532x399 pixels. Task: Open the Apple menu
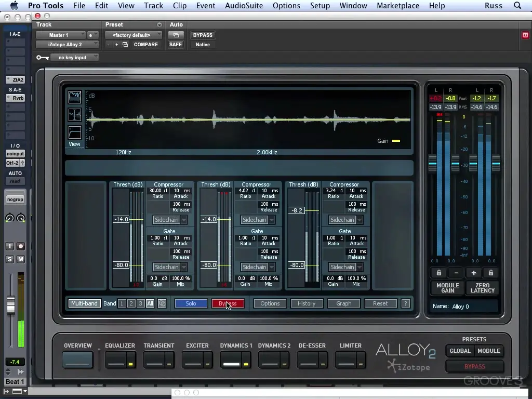coord(14,5)
